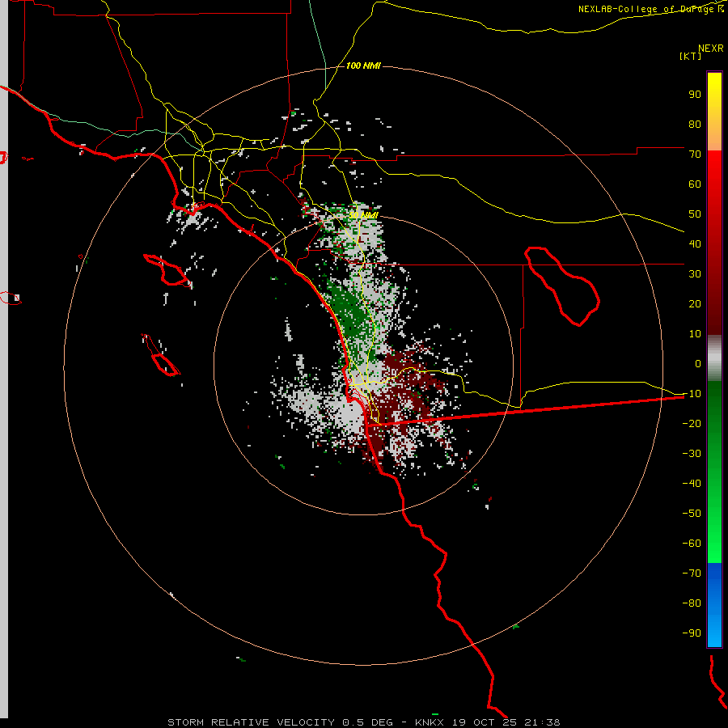The height and width of the screenshot is (728, 728).
Task: Click the 60 value on the velocity scale
Action: tap(695, 184)
